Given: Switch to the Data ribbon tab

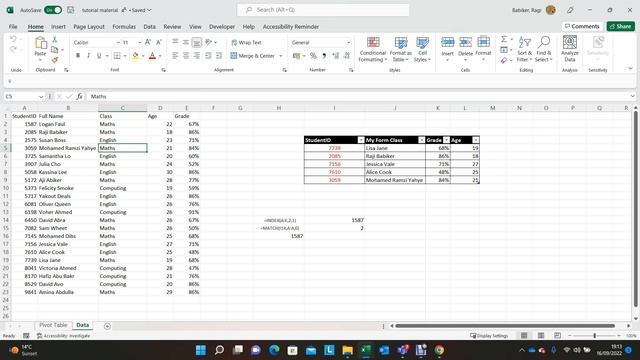Looking at the screenshot, I should 149,27.
